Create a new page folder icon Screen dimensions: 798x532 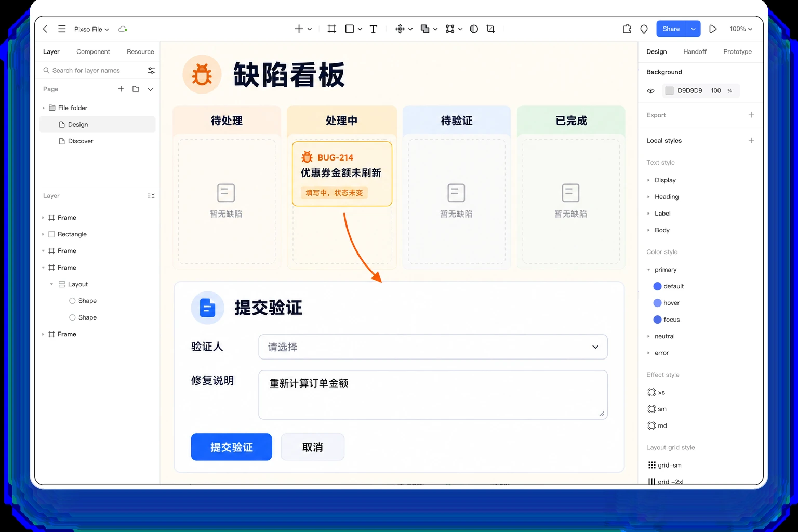136,89
